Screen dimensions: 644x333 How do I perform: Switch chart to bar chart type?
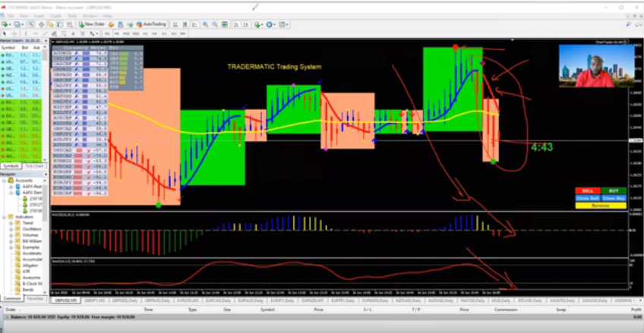[x=175, y=24]
